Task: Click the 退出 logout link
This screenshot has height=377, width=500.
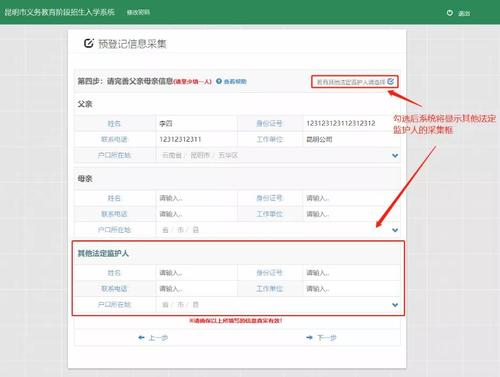Action: tap(464, 13)
